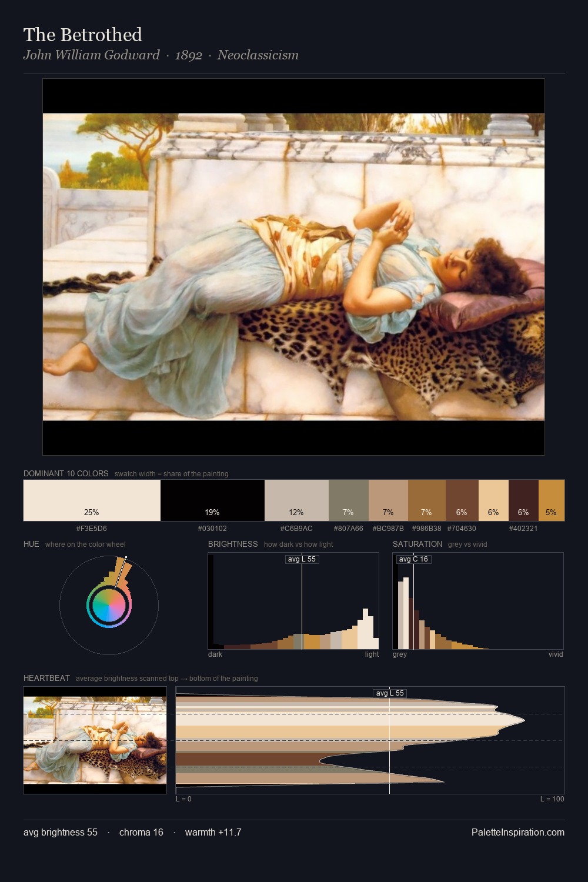588x882 pixels.
Task: Click the "dark" axis label under Brightness
Action: (215, 654)
